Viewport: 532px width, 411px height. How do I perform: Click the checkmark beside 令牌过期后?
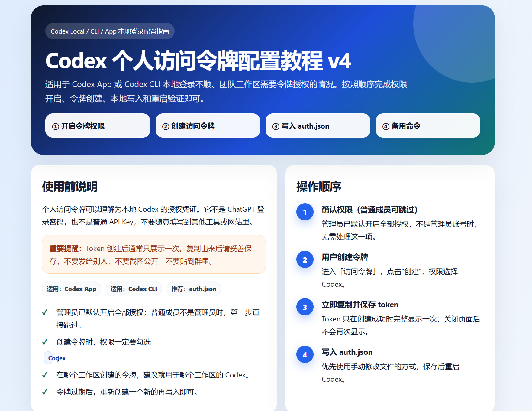(x=45, y=392)
